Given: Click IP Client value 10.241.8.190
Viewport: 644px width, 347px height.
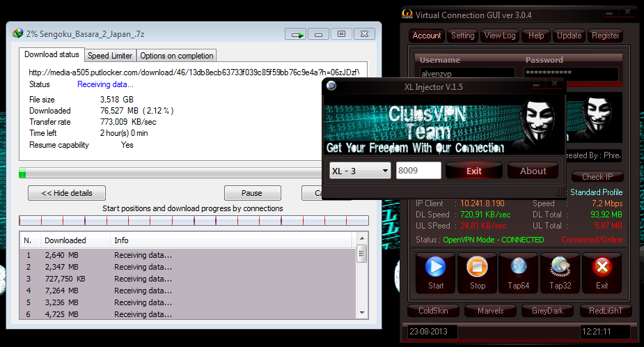Looking at the screenshot, I should pyautogui.click(x=482, y=203).
